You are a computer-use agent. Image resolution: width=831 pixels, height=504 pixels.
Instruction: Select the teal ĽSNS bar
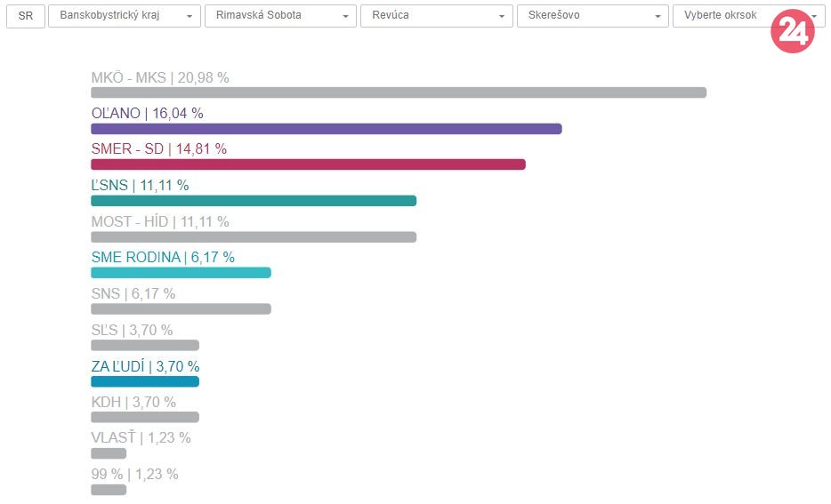(x=253, y=201)
